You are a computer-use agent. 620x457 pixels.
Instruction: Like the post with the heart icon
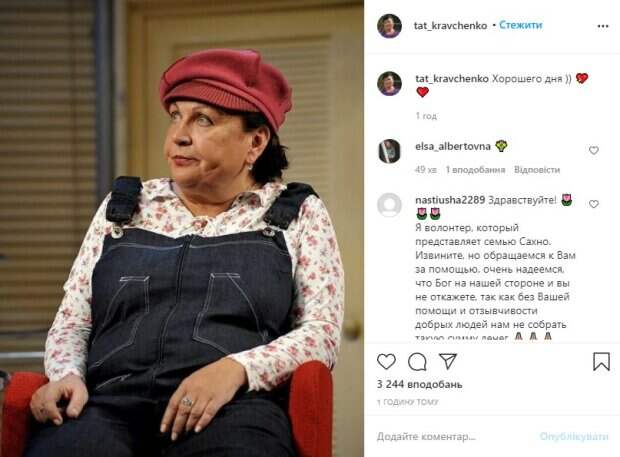(x=386, y=361)
